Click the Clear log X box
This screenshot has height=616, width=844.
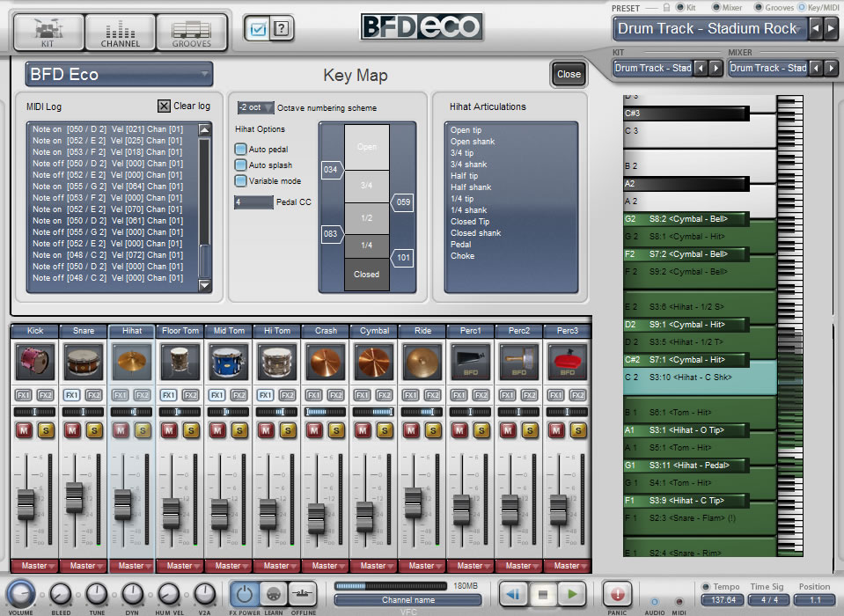pyautogui.click(x=164, y=106)
